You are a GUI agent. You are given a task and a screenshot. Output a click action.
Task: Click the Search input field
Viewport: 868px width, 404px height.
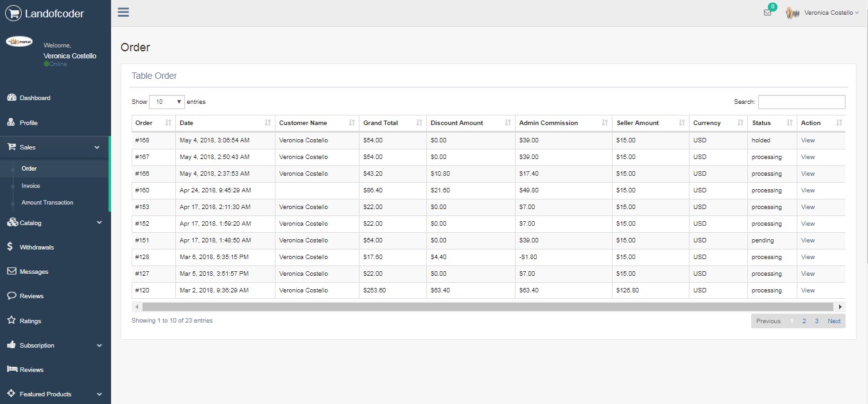point(801,102)
